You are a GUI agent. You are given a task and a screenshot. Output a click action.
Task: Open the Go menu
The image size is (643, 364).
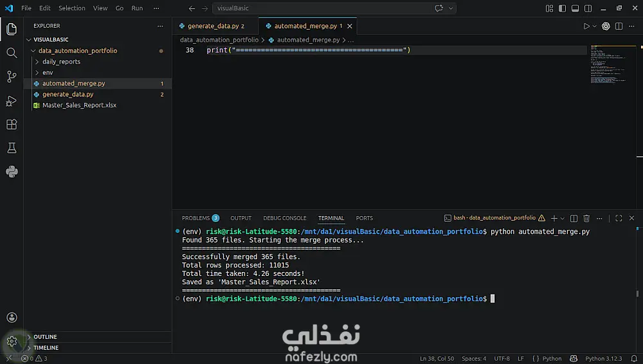(x=120, y=8)
